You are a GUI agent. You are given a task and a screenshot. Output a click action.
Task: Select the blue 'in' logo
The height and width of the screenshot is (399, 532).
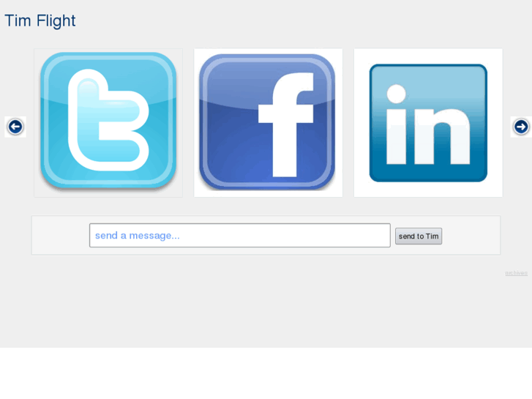tap(428, 123)
